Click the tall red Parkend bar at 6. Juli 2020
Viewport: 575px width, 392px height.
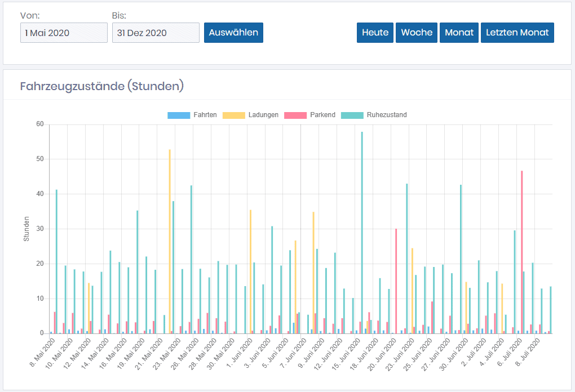(x=522, y=253)
